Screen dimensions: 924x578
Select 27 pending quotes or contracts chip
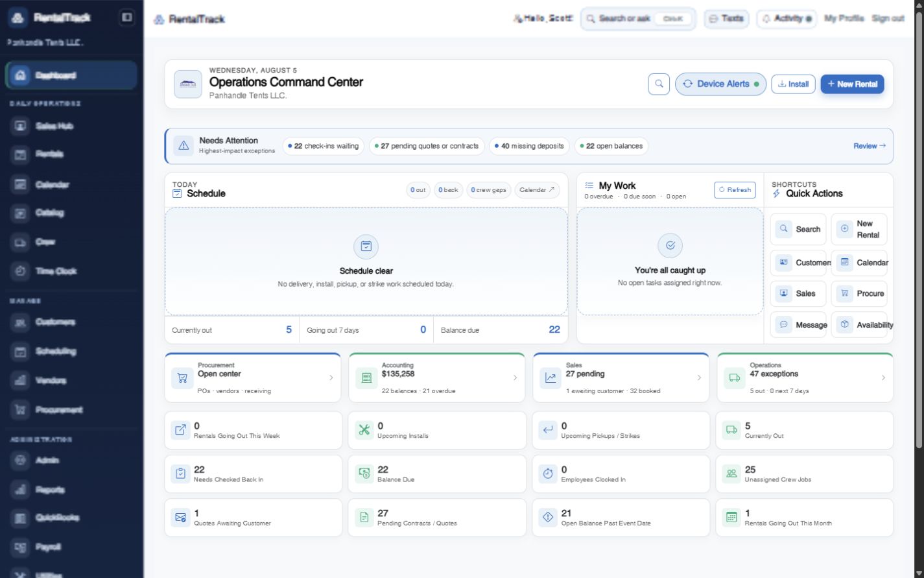(x=427, y=146)
